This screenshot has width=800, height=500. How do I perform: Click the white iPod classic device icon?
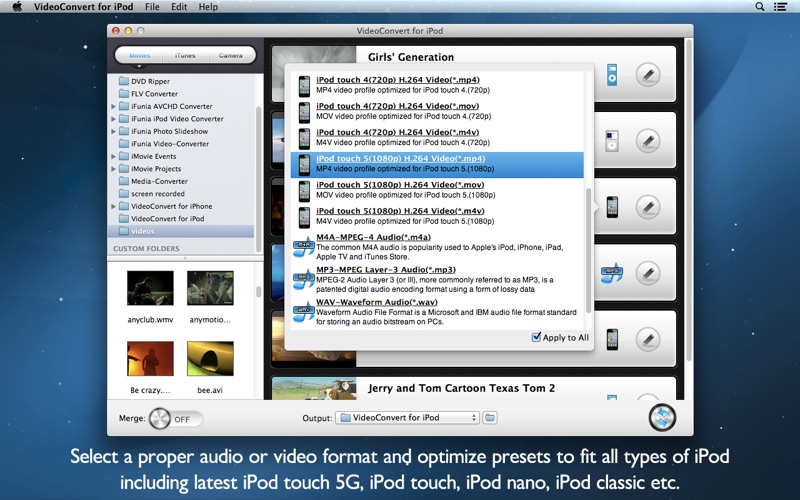[612, 141]
